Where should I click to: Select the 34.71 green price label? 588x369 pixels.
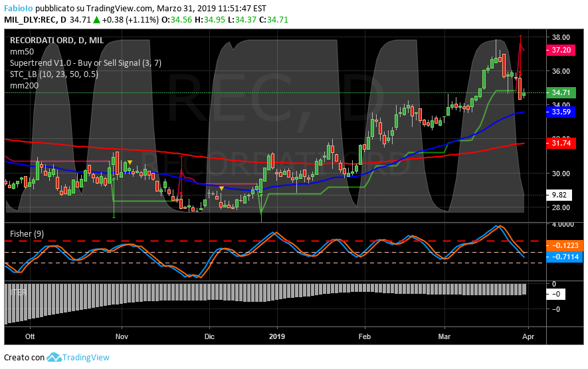561,92
